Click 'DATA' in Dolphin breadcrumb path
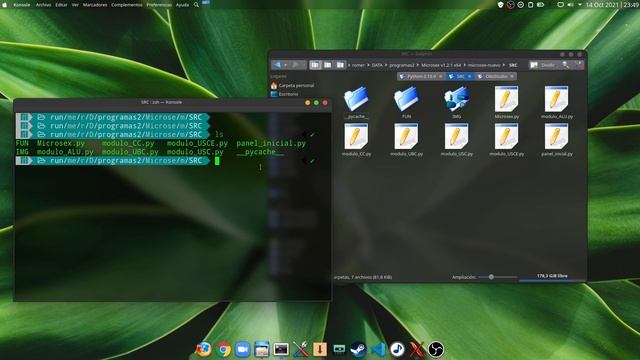Viewport: 640px width, 360px height. (x=377, y=65)
